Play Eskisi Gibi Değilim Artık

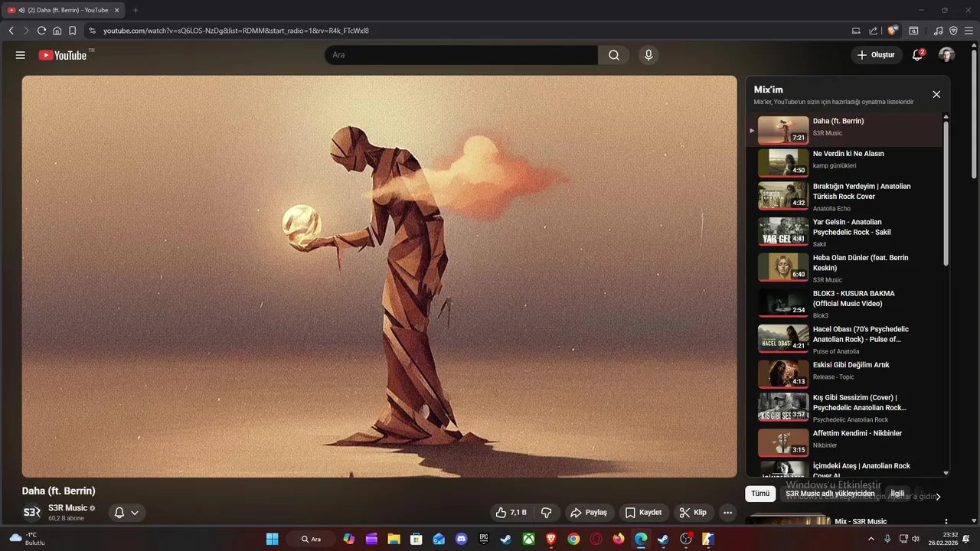[844, 374]
